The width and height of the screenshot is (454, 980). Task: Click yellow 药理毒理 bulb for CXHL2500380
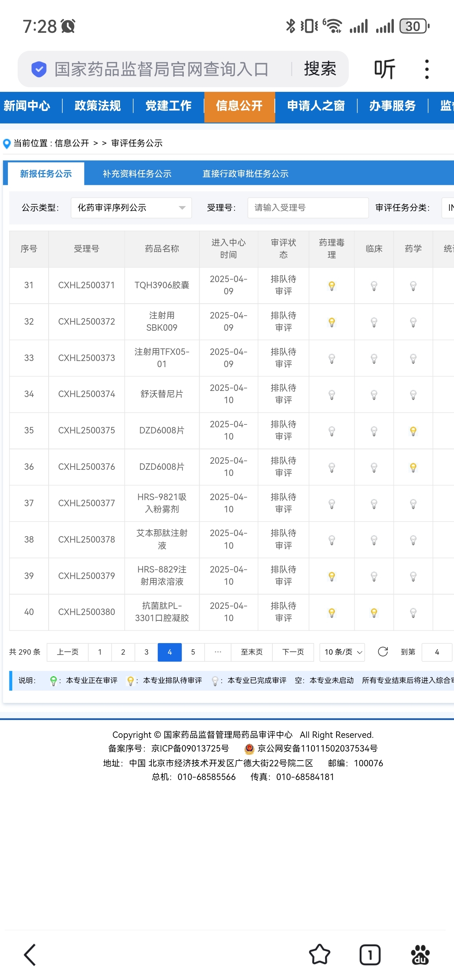332,612
